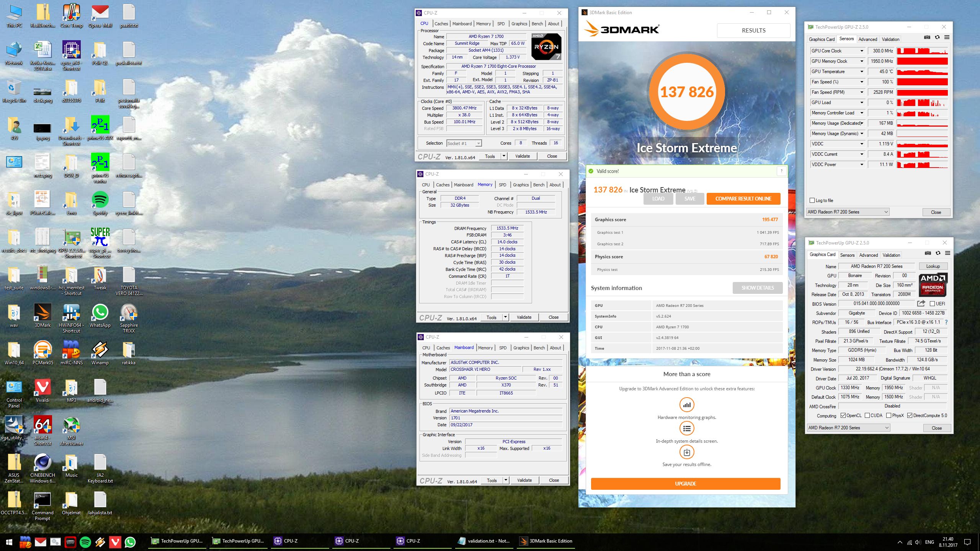Viewport: 980px width, 551px height.
Task: Open the Tools dropdown arrow in CPU-Z CPU window
Action: 504,156
